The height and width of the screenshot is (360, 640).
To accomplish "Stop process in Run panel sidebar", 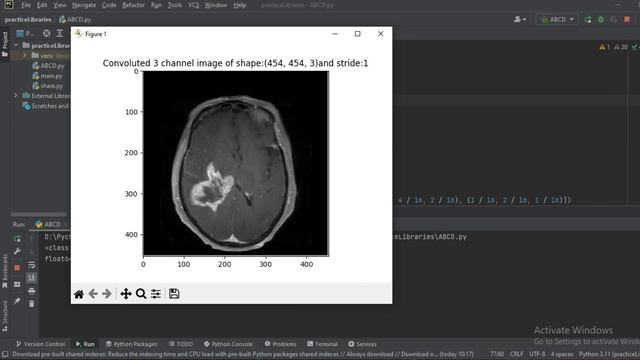I will click(x=17, y=268).
